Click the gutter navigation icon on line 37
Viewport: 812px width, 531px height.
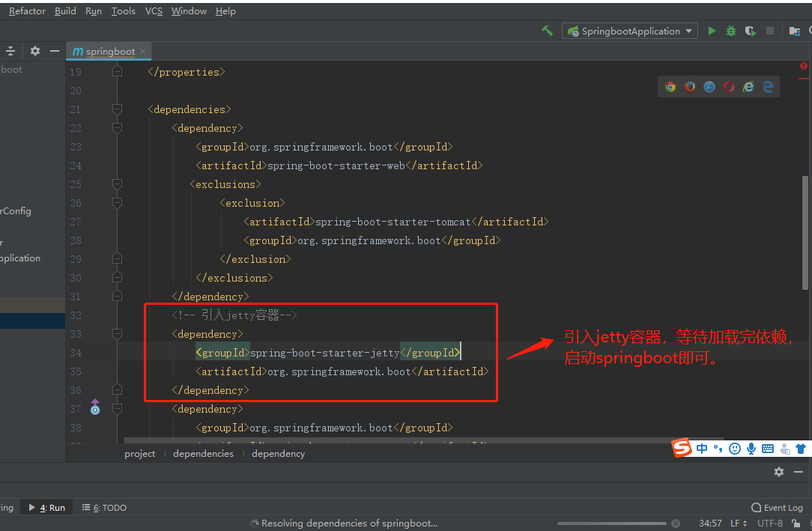pyautogui.click(x=95, y=407)
